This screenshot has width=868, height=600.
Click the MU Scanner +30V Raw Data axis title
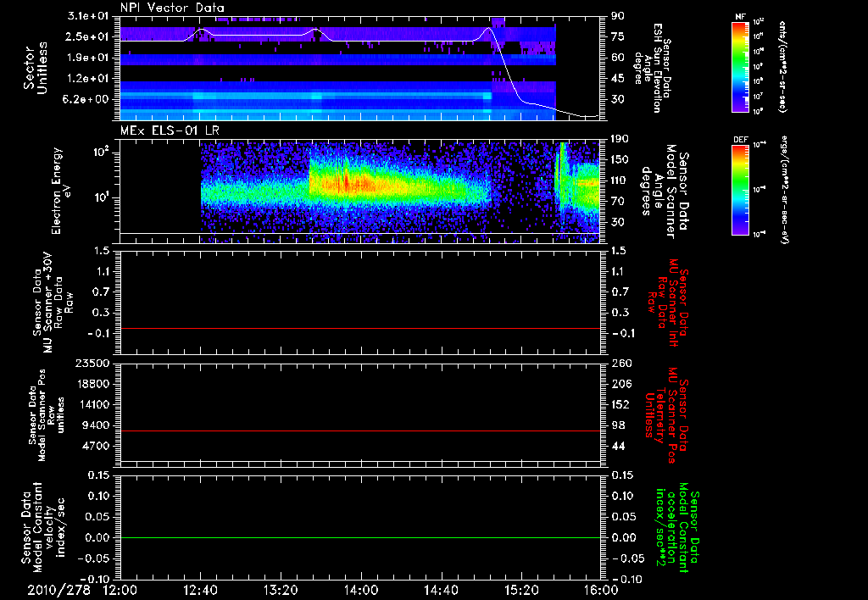tap(53, 303)
